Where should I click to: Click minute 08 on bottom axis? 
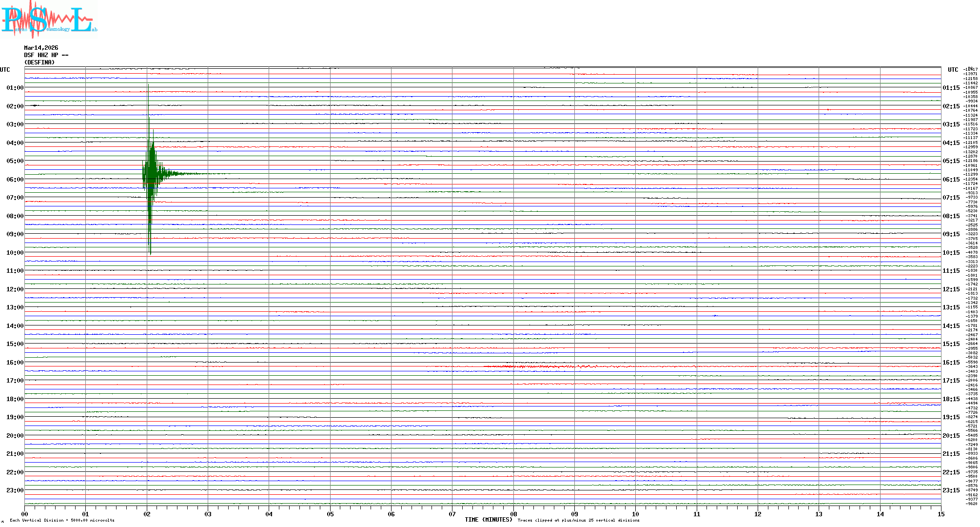(x=513, y=514)
